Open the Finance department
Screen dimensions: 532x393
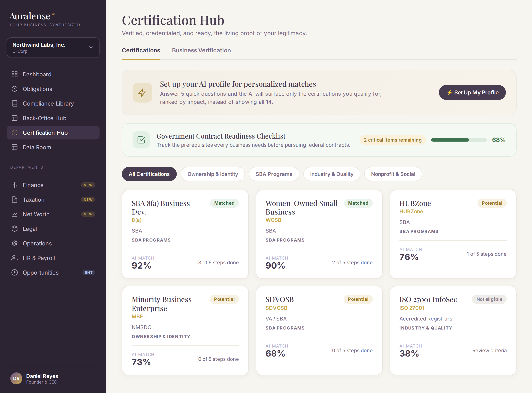coord(53,185)
